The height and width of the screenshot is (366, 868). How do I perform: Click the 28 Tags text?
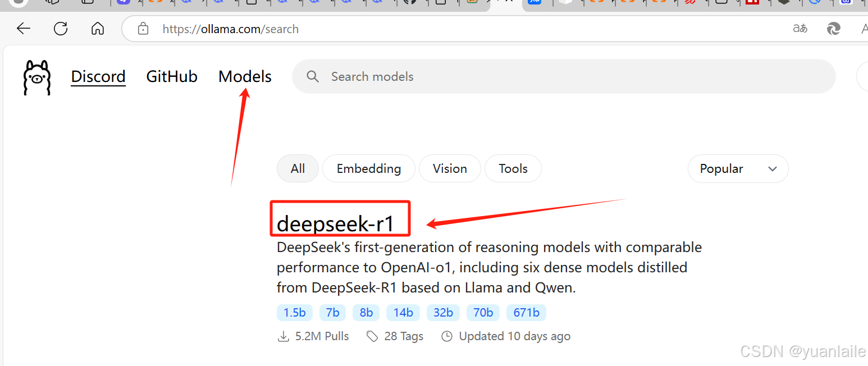pyautogui.click(x=404, y=336)
